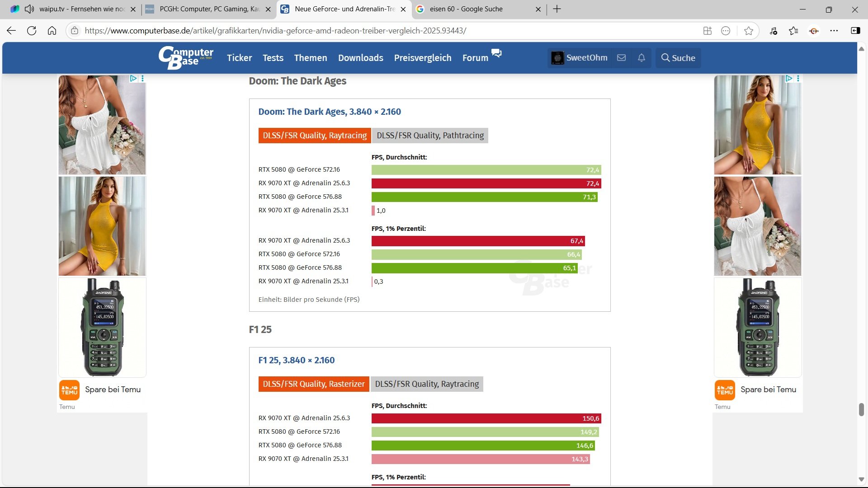
Task: Click the vertical page scrollbar thumb
Action: (861, 409)
